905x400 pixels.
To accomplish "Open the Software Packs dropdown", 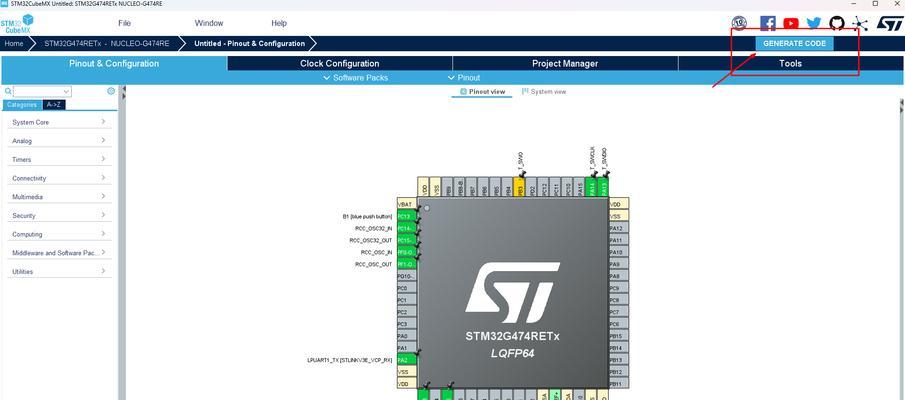I will pos(356,77).
